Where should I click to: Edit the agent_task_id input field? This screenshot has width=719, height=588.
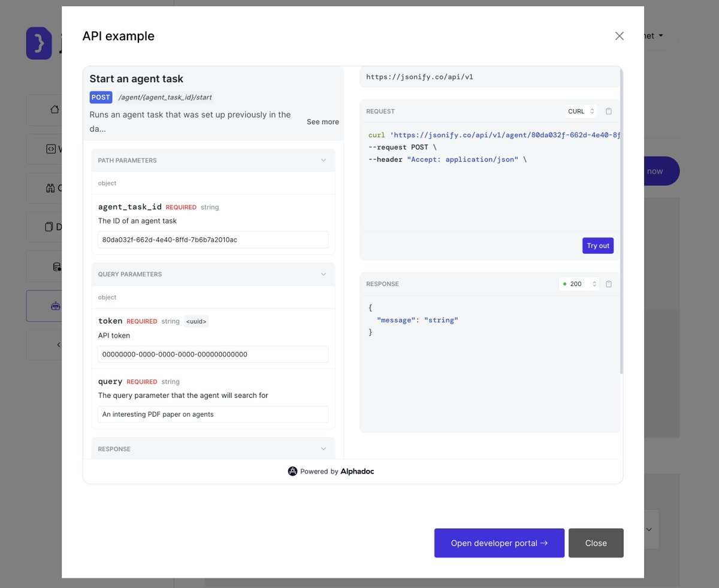pyautogui.click(x=213, y=240)
